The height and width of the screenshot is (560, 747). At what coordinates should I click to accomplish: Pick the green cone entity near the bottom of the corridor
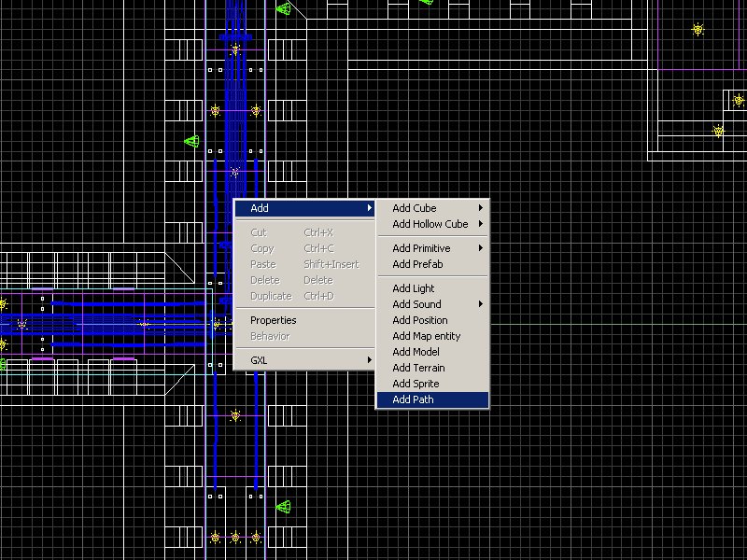(284, 507)
